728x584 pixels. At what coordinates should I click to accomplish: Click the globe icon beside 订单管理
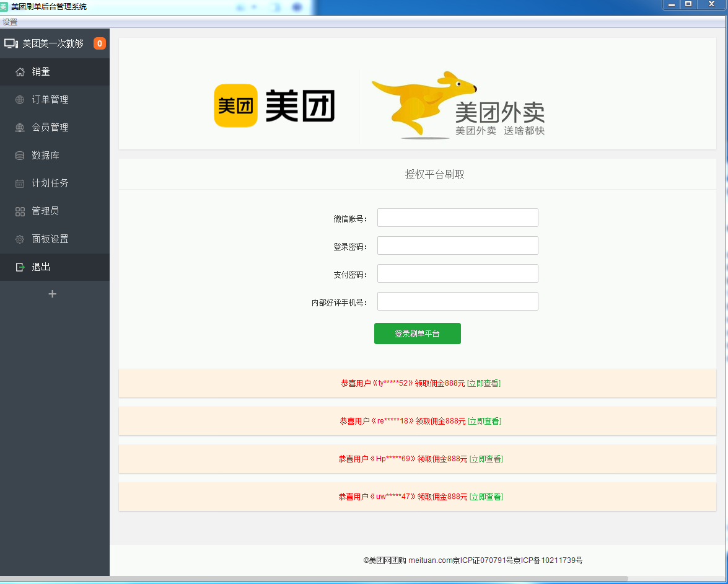pos(20,99)
